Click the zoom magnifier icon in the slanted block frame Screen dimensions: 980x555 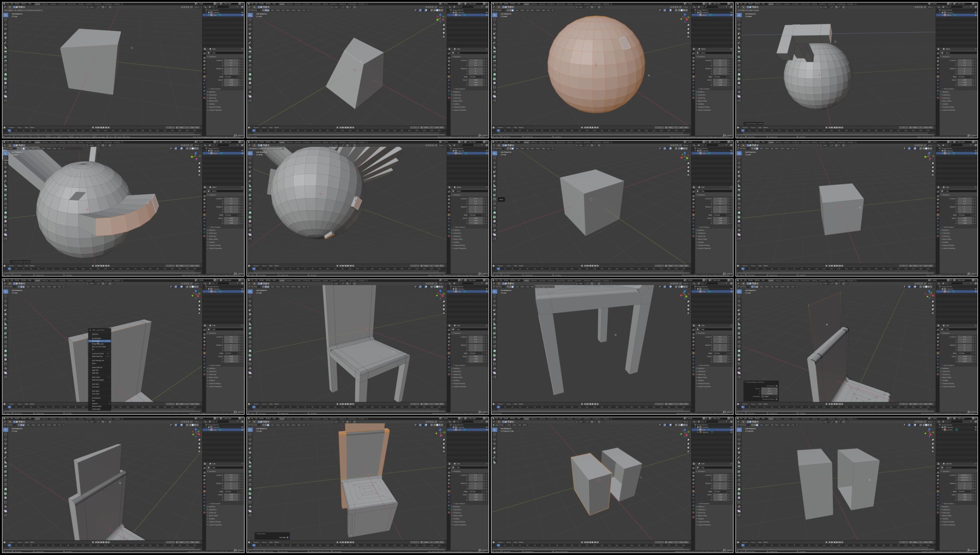point(444,25)
